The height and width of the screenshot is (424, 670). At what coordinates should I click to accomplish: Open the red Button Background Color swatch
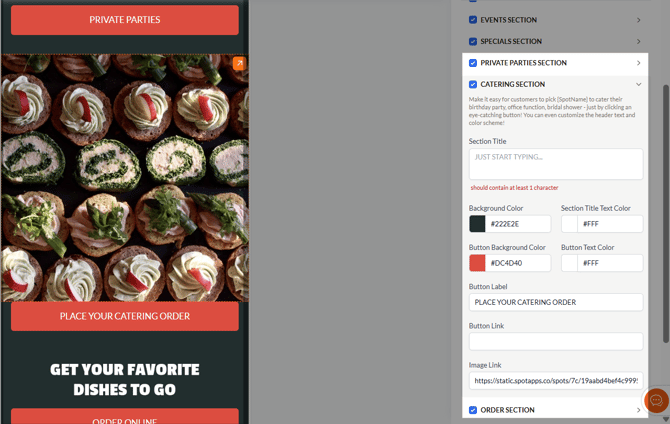[477, 263]
